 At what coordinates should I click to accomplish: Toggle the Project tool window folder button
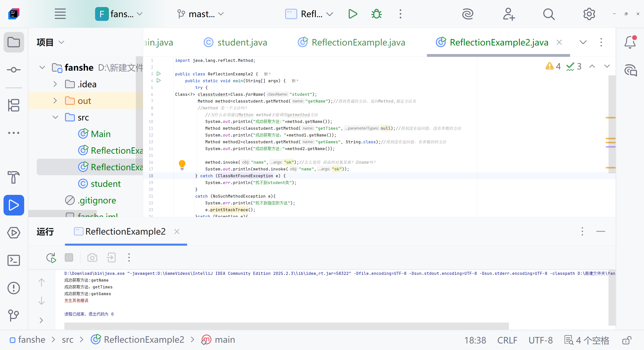coord(14,42)
